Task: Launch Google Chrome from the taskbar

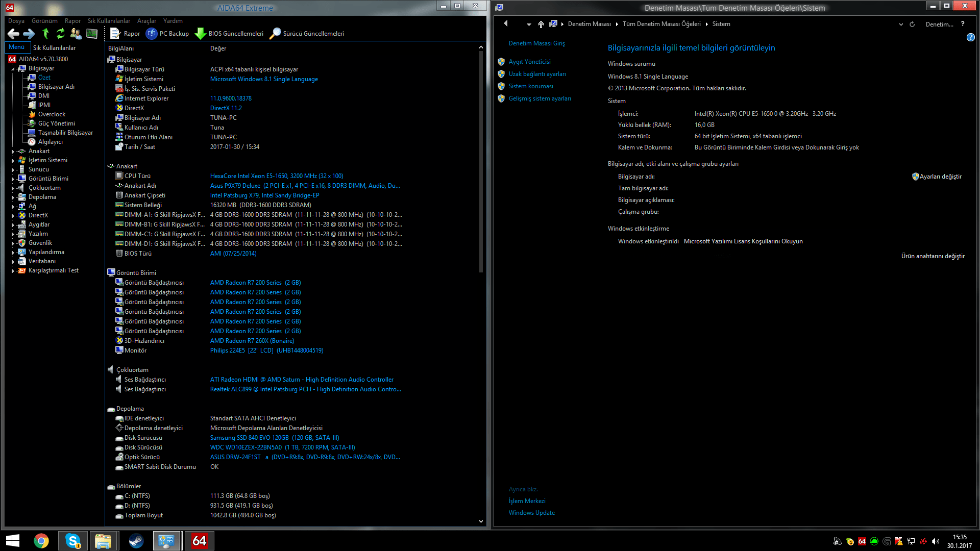Action: coord(41,541)
